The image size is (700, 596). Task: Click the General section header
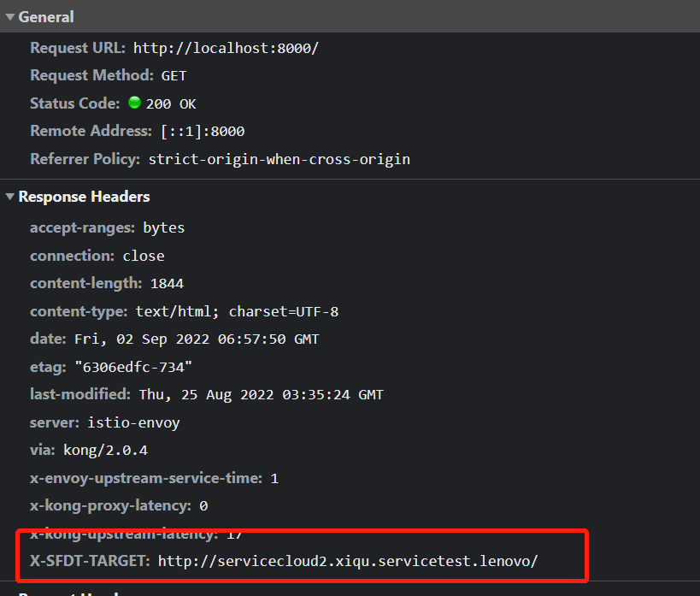click(x=46, y=17)
